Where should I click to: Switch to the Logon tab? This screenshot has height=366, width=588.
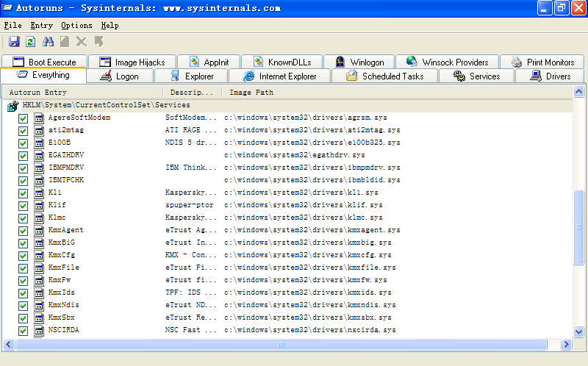coord(120,76)
